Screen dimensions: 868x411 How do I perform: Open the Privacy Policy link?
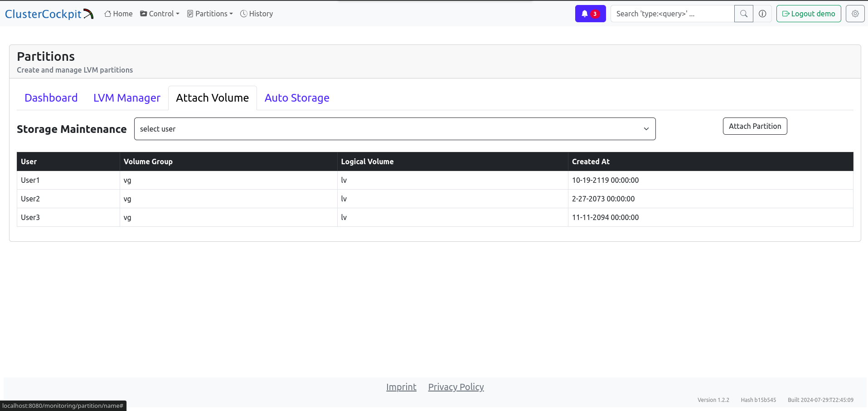tap(456, 387)
